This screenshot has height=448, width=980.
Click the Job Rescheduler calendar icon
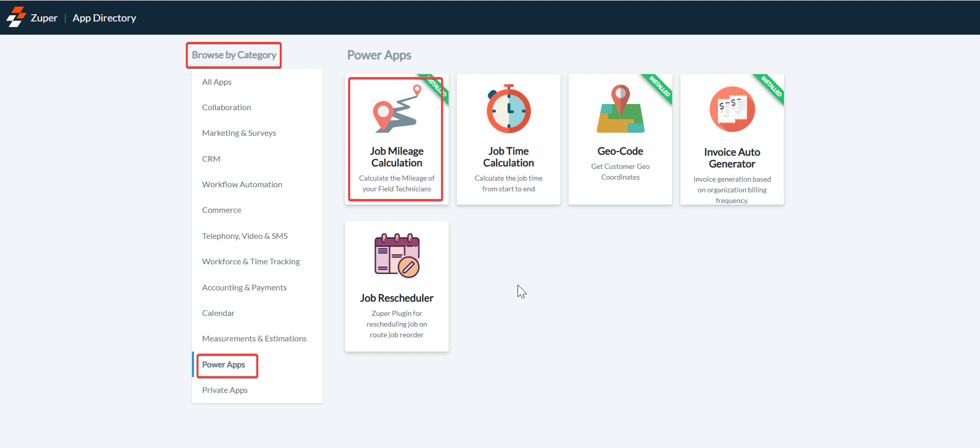coord(397,256)
